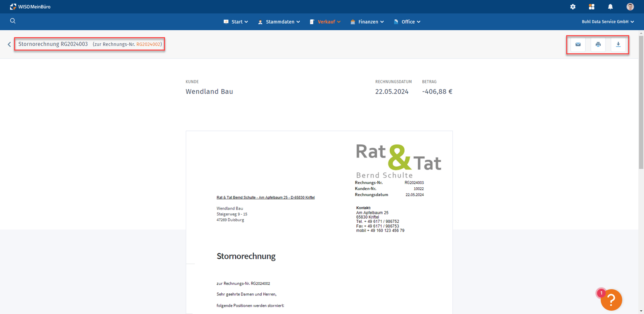Select the invoice date 22.05.2024 in the summary
The width and height of the screenshot is (644, 314).
coord(392,92)
